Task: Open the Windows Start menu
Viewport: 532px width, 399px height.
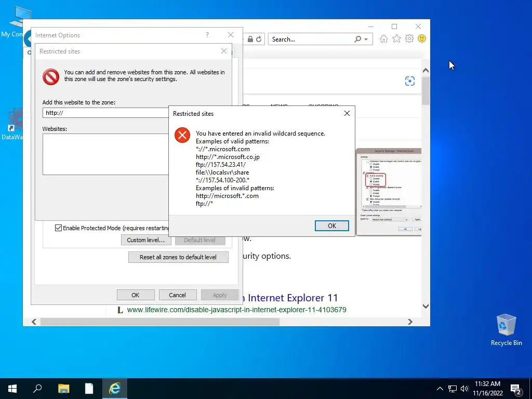Action: point(12,389)
